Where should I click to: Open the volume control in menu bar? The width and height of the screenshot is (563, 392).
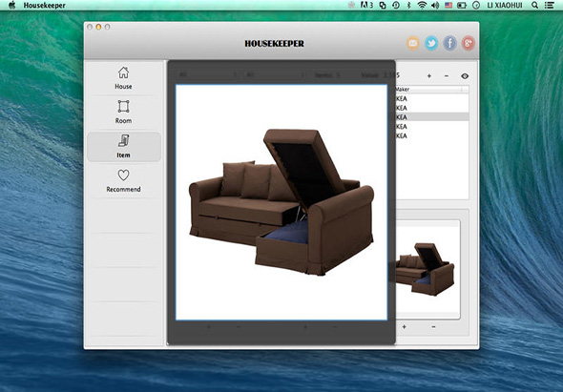pos(435,5)
